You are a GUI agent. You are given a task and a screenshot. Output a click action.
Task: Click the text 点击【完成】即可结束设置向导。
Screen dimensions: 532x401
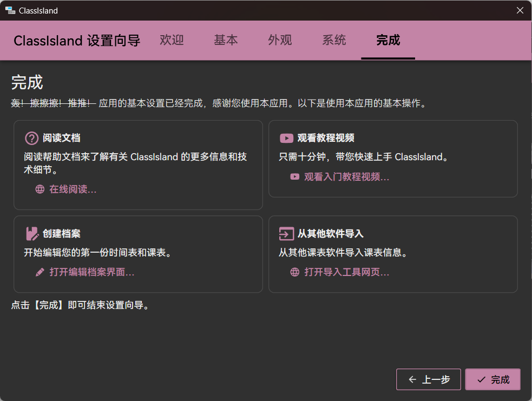point(81,305)
